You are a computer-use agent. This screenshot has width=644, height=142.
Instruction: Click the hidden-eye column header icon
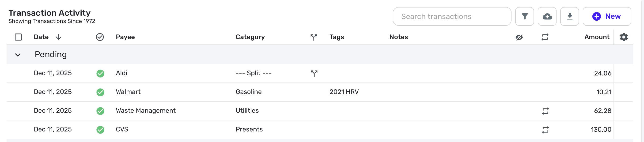pos(519,37)
